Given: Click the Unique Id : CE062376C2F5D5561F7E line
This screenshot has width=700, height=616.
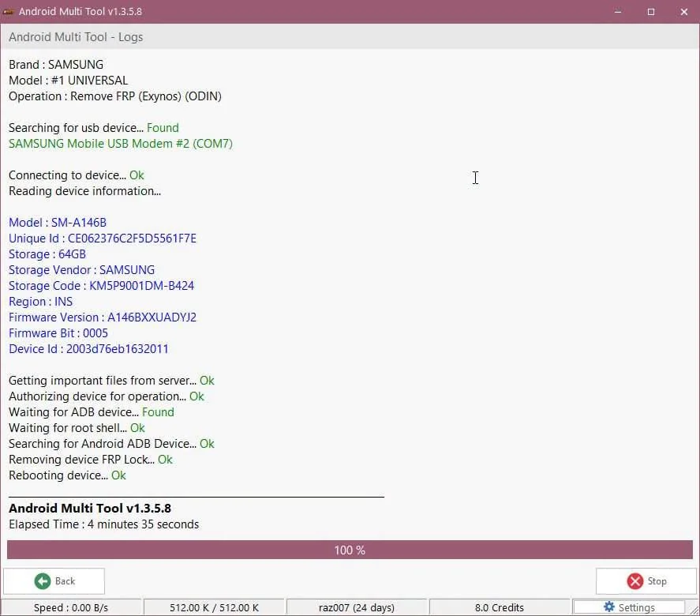Looking at the screenshot, I should pyautogui.click(x=103, y=239).
